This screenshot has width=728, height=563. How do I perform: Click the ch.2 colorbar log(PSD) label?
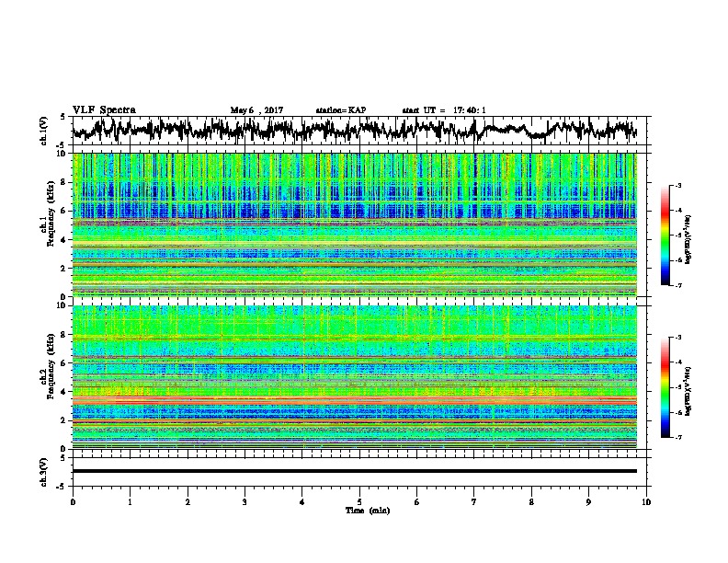688,391
